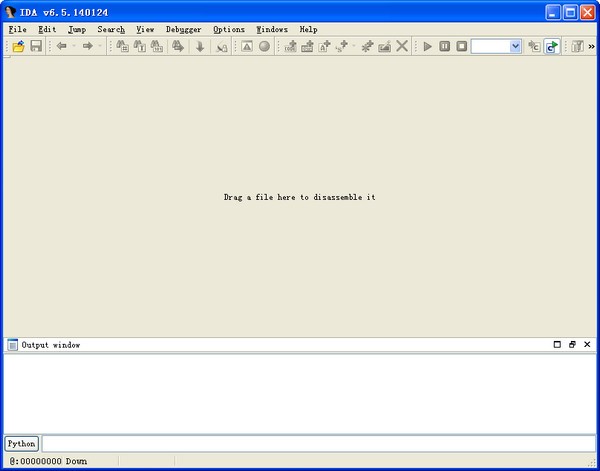
Task: Open the dropdown beside the Jump back arrow
Action: (x=74, y=47)
